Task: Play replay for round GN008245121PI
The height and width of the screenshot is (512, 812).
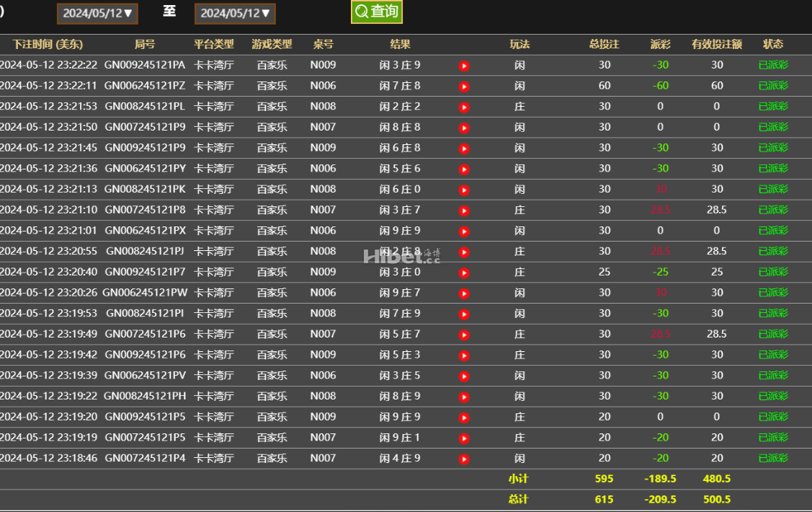Action: pos(464,314)
